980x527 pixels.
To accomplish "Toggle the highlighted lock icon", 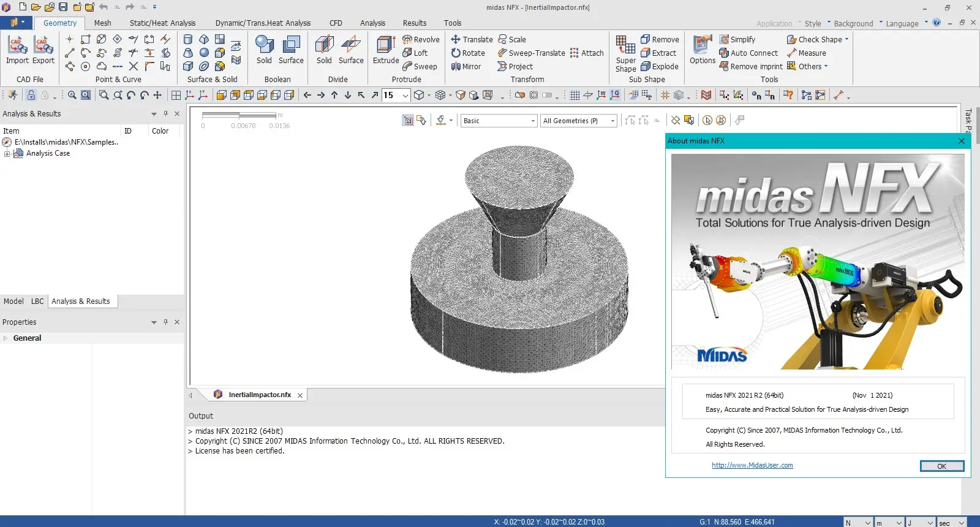I will coord(31,95).
